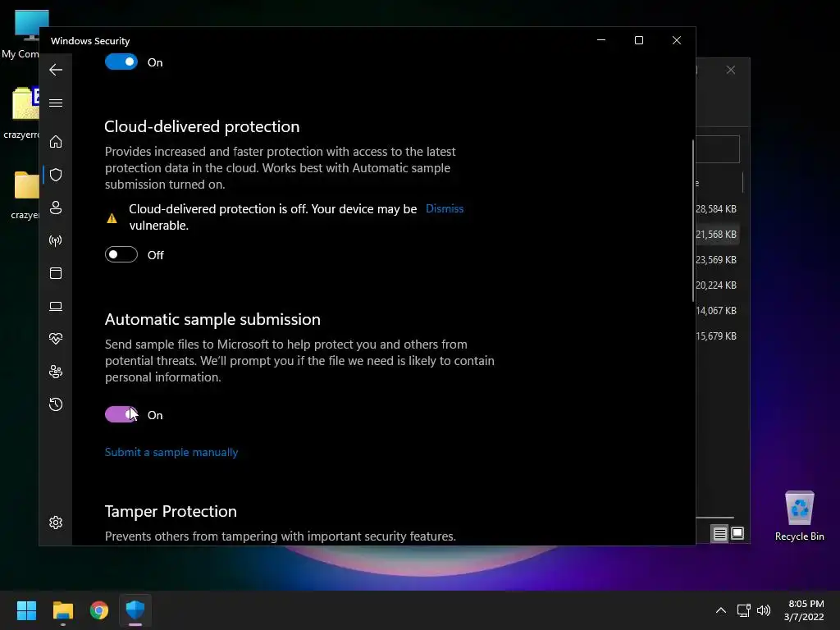Open App & browser control icon
The height and width of the screenshot is (630, 840).
(56, 273)
